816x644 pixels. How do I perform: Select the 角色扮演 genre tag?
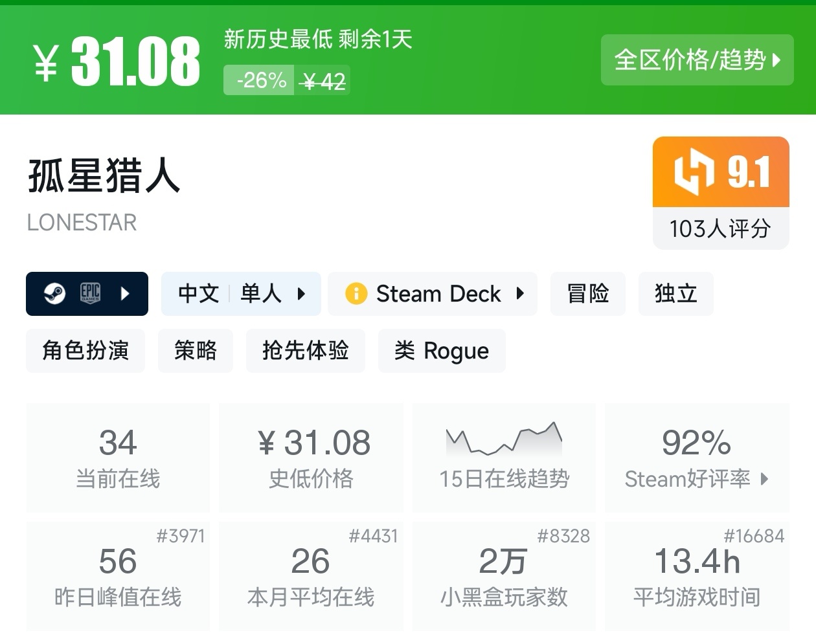(x=85, y=351)
